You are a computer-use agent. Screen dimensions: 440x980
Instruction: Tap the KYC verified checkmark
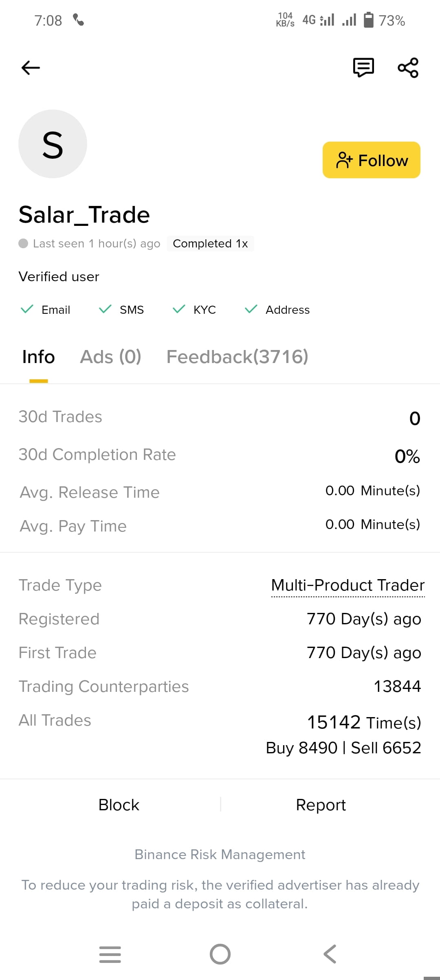coord(179,309)
